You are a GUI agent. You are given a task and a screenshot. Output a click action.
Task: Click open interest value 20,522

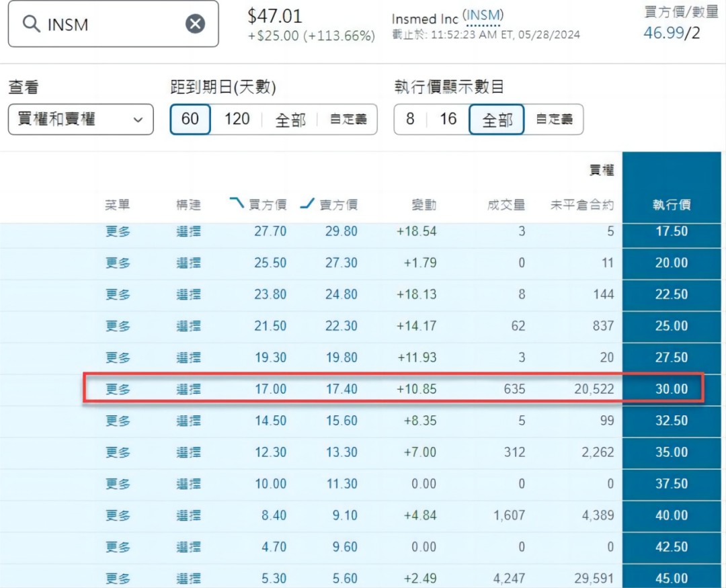coord(594,389)
